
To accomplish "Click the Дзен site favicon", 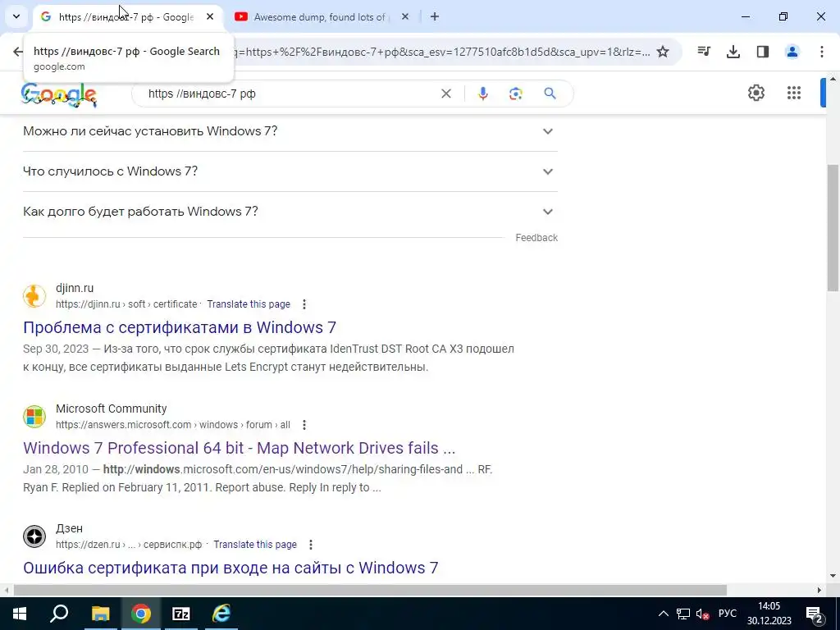I will pos(34,536).
